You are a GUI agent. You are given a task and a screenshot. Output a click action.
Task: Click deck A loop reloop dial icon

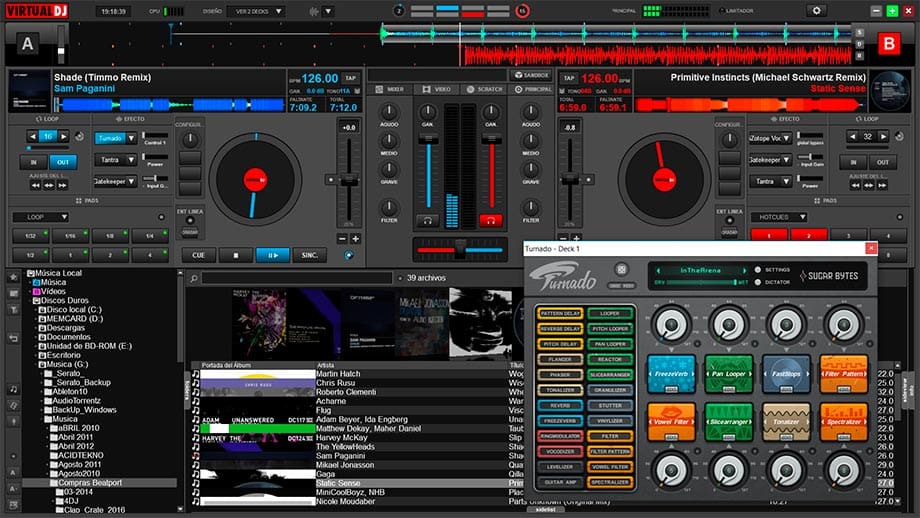(80, 136)
